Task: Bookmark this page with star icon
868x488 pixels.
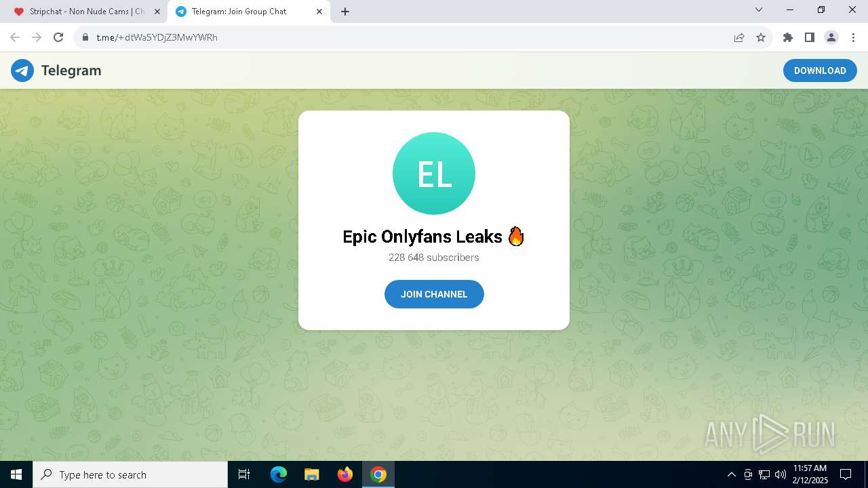Action: [761, 37]
